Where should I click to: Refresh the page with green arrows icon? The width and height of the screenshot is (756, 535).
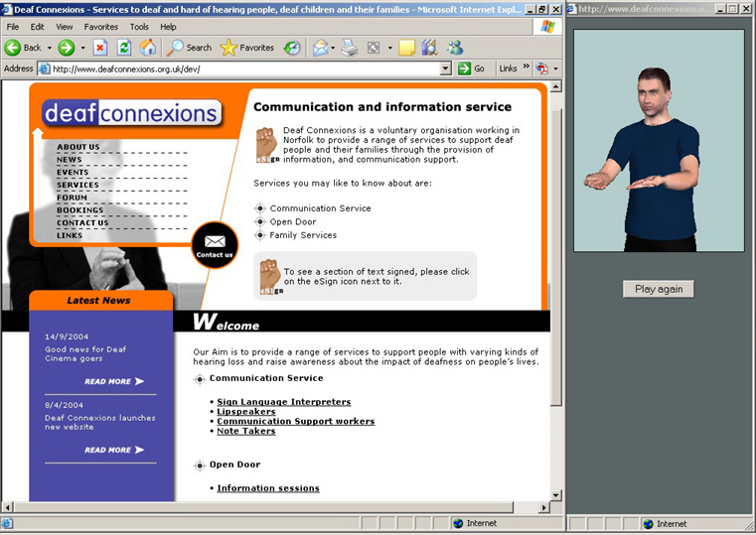(x=124, y=48)
